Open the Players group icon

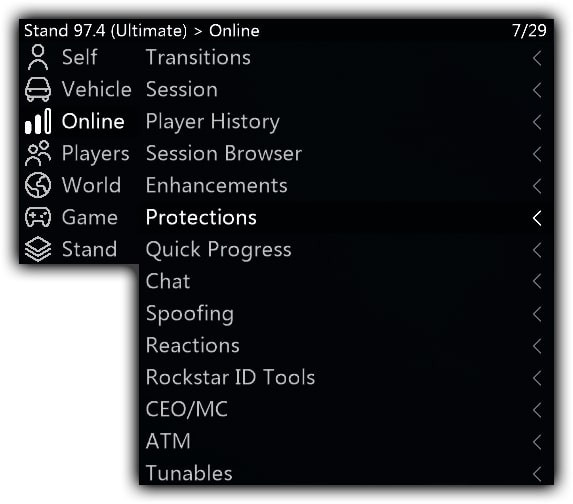[38, 154]
